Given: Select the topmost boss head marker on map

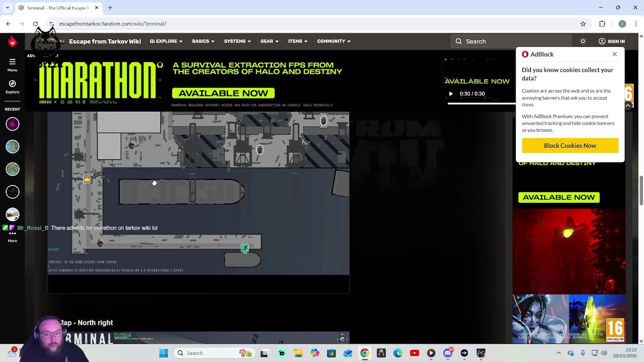Looking at the screenshot, I should tap(324, 121).
